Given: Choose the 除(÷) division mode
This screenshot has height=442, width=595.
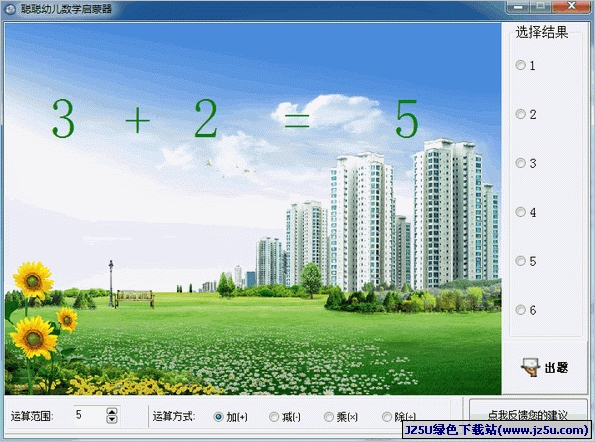Looking at the screenshot, I should tap(399, 417).
